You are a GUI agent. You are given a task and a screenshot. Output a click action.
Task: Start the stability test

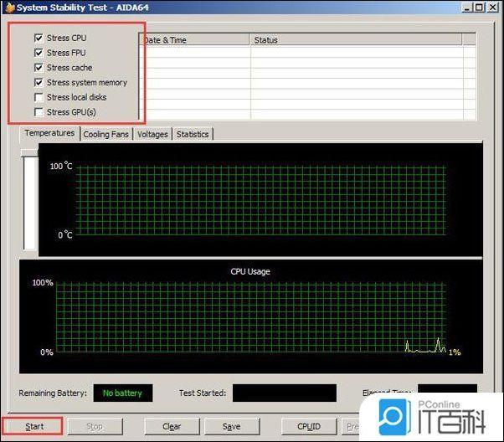[33, 426]
